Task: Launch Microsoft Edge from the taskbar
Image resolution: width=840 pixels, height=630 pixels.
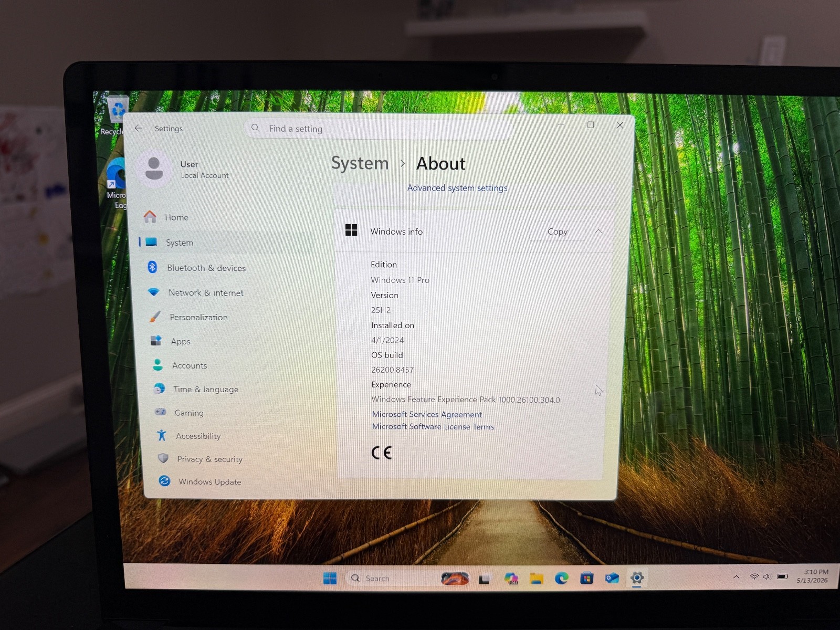Action: pos(561,579)
